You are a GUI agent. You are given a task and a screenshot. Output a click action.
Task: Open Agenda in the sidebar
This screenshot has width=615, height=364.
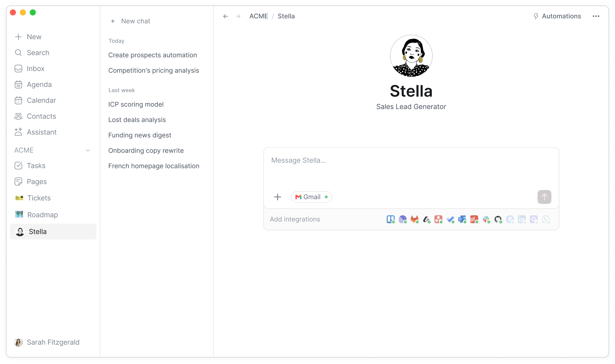tap(53, 84)
